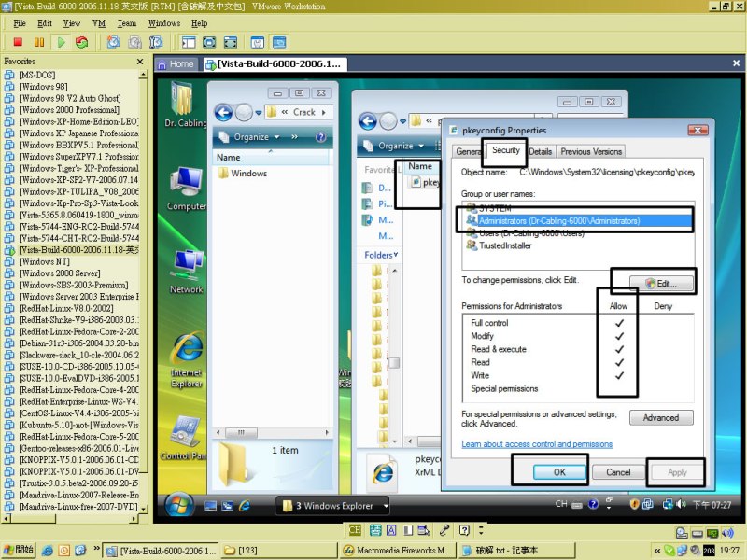Click horizontal scrollbar in Crack window
This screenshot has height=560, width=747.
(273, 432)
